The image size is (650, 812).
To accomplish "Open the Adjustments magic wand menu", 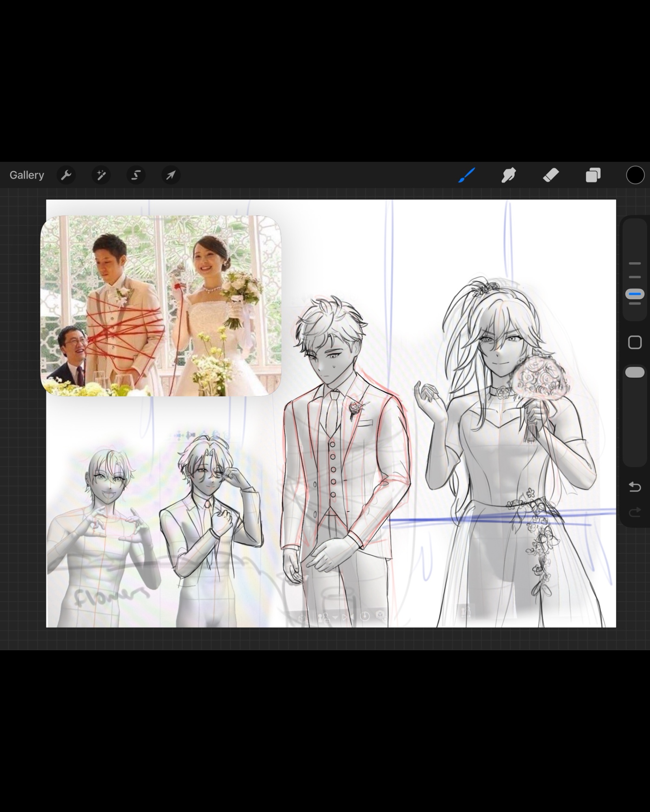I will [x=101, y=175].
